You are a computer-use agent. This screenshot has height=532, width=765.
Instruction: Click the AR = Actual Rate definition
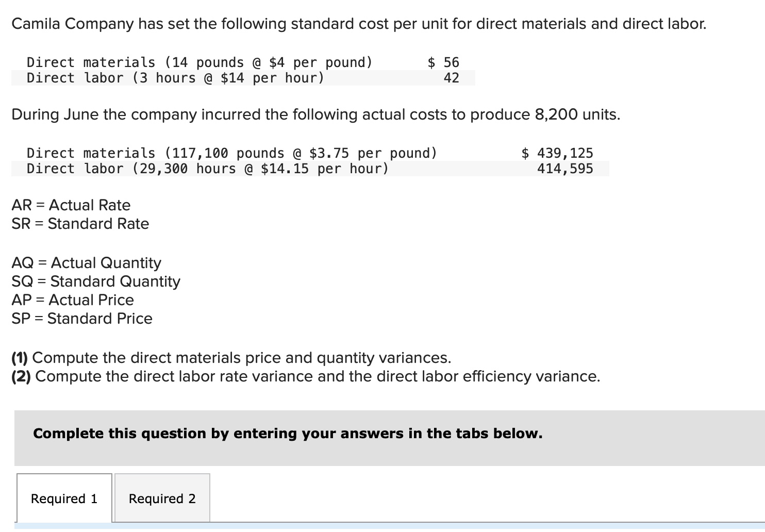[x=71, y=205]
